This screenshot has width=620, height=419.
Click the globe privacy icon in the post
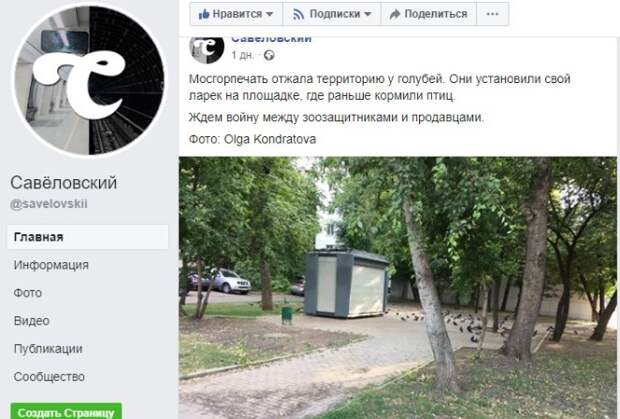click(x=269, y=55)
